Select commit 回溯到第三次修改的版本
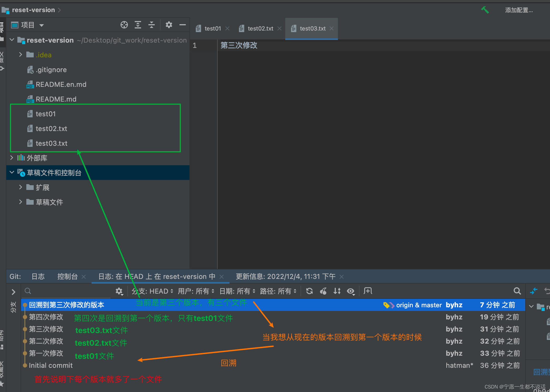Image resolution: width=550 pixels, height=392 pixels. tap(273, 305)
